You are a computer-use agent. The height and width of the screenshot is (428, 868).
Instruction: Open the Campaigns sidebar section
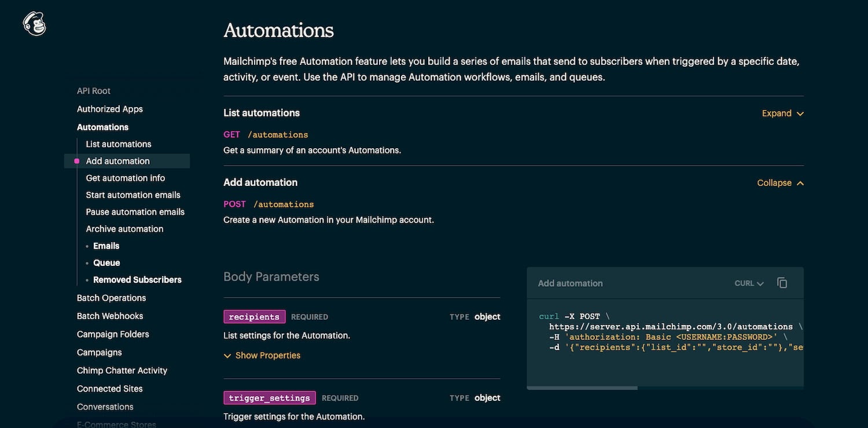(99, 352)
